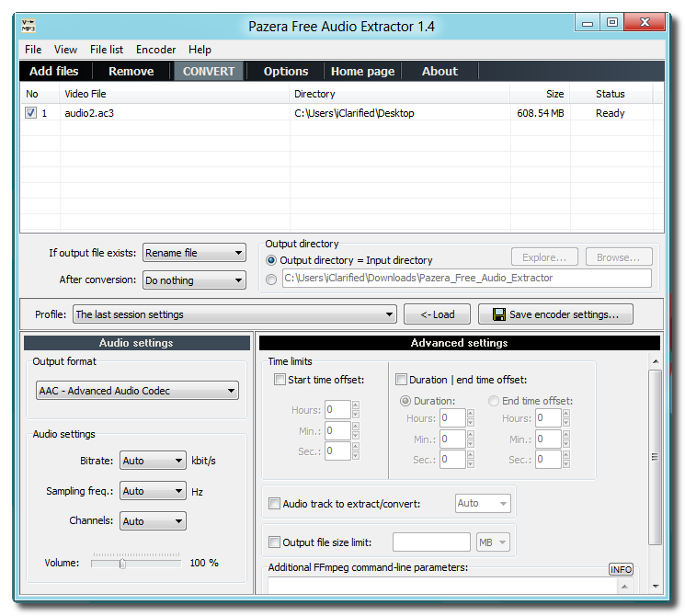Viewport: 685px width, 616px height.
Task: Open the Bitrate dropdown
Action: pyautogui.click(x=153, y=461)
